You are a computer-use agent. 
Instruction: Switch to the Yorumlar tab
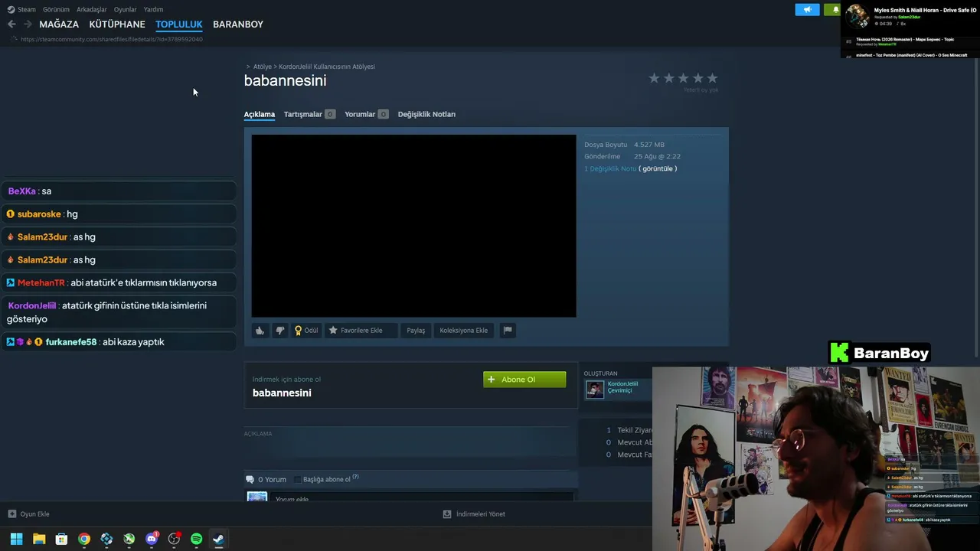click(x=366, y=115)
